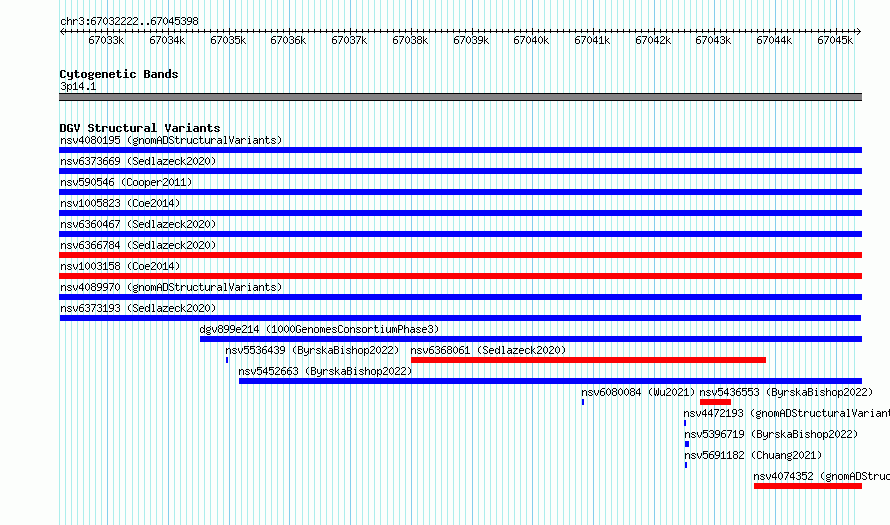Select the 3p14.1 band label
Screen dimensions: 890x525
click(x=78, y=86)
